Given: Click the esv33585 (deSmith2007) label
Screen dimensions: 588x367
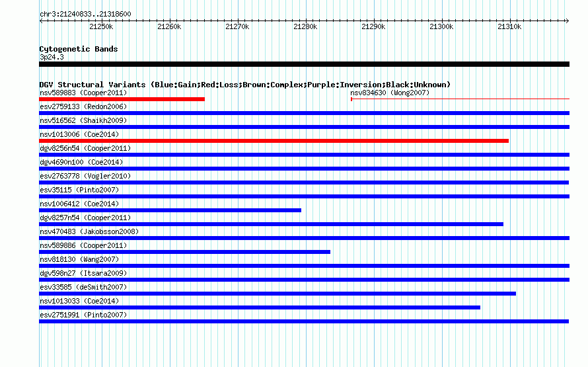Looking at the screenshot, I should 83,287.
